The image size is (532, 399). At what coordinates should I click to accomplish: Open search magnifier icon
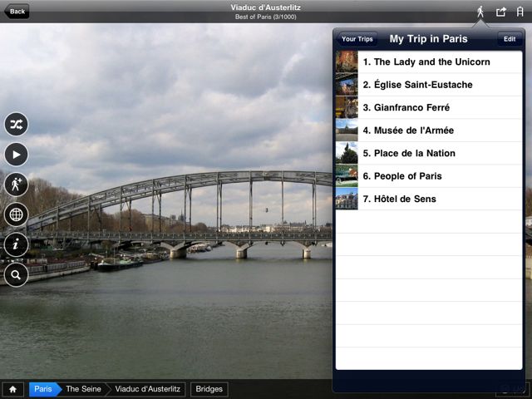[17, 275]
